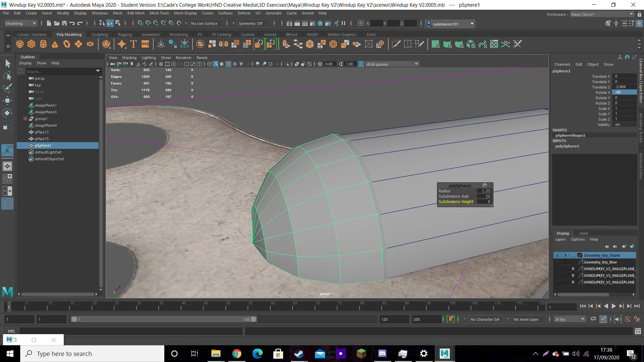Open the Mesh Tools menu

point(159,13)
